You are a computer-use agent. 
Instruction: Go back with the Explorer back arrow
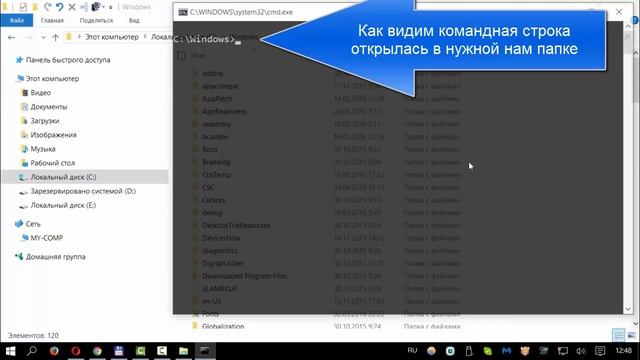pyautogui.click(x=11, y=37)
